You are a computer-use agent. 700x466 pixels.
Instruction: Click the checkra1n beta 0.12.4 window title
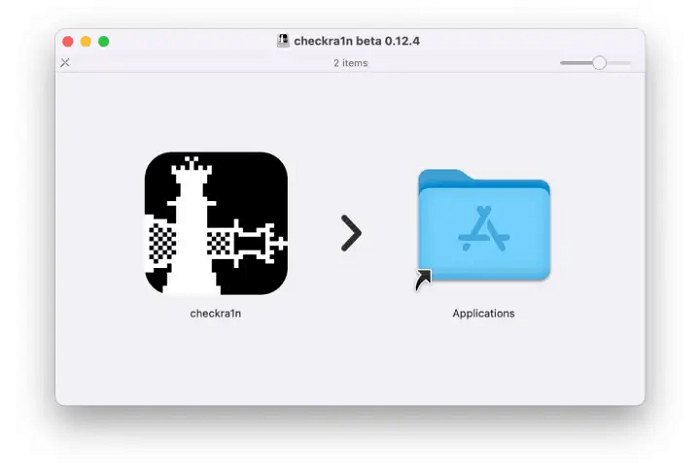point(357,41)
